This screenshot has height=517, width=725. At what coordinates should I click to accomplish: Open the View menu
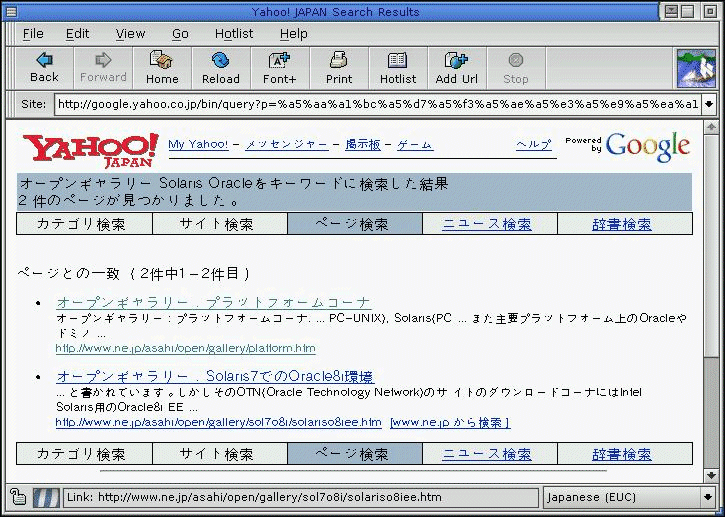coord(130,34)
